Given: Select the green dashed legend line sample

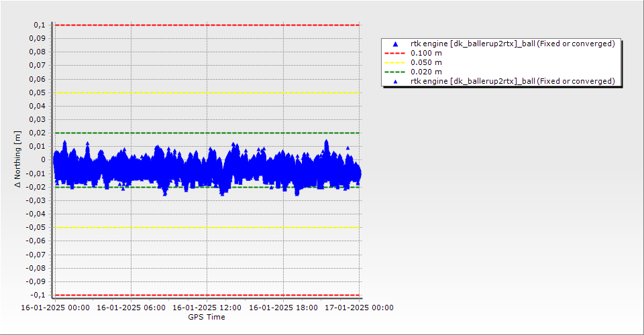Looking at the screenshot, I should tap(394, 72).
